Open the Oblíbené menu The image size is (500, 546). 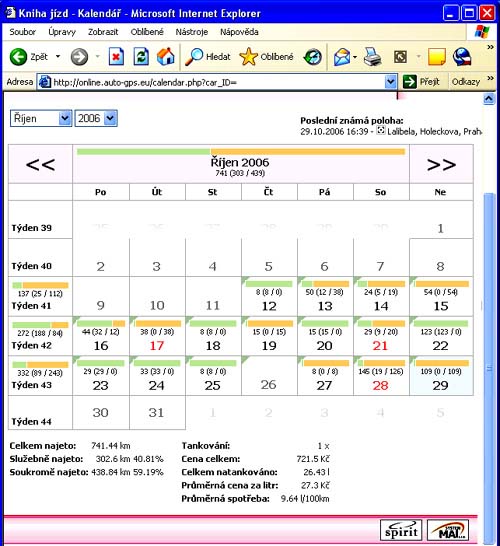pos(147,32)
